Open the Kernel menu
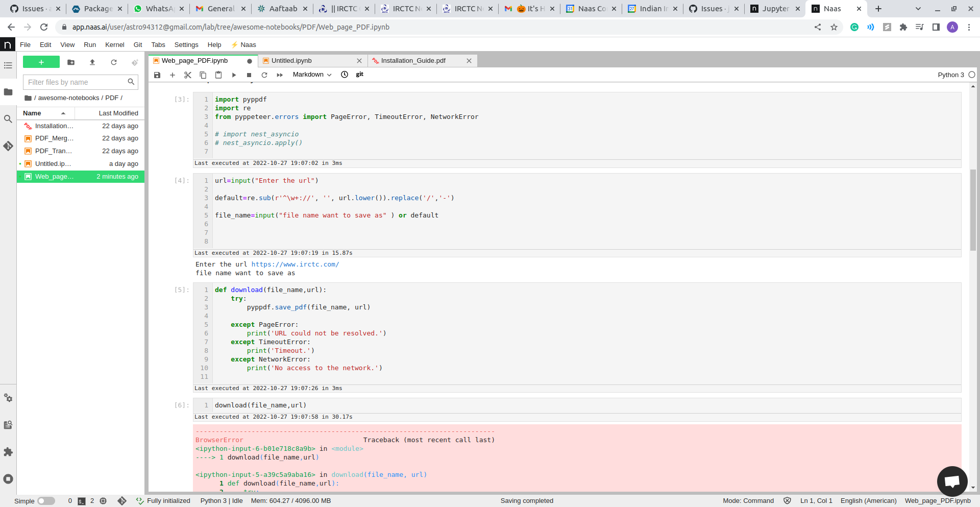Image resolution: width=980 pixels, height=507 pixels. [114, 45]
